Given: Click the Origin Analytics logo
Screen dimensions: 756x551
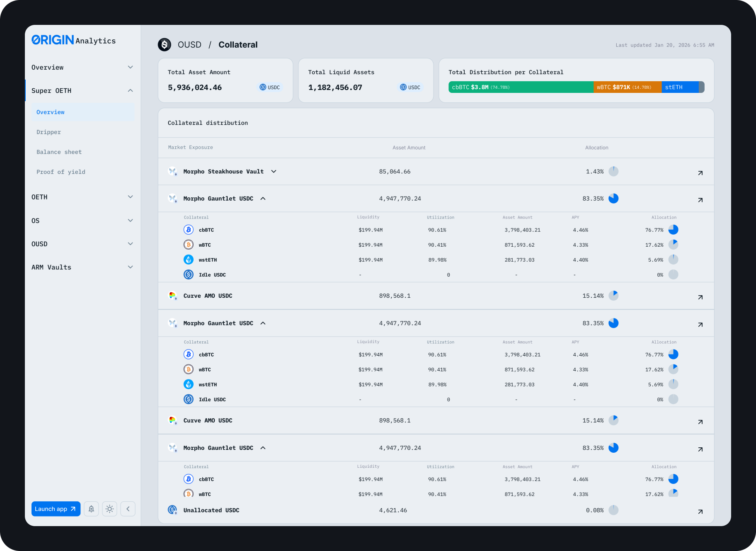Looking at the screenshot, I should (x=73, y=40).
